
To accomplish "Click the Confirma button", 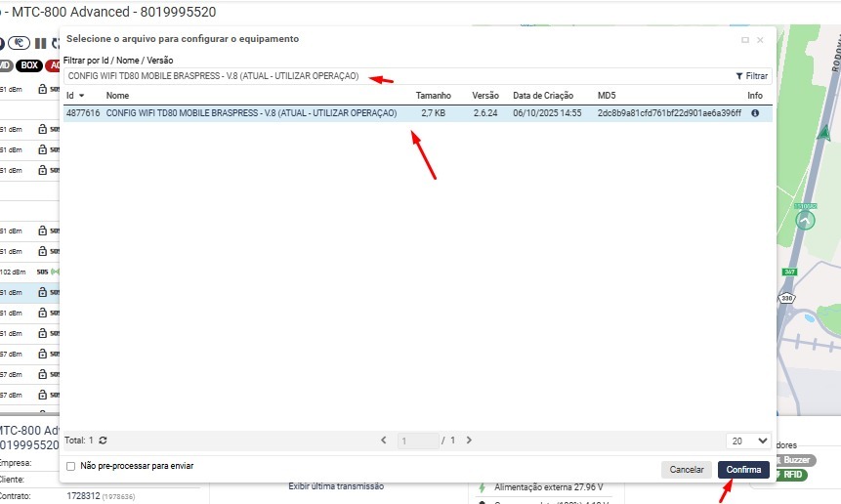I will click(x=743, y=470).
